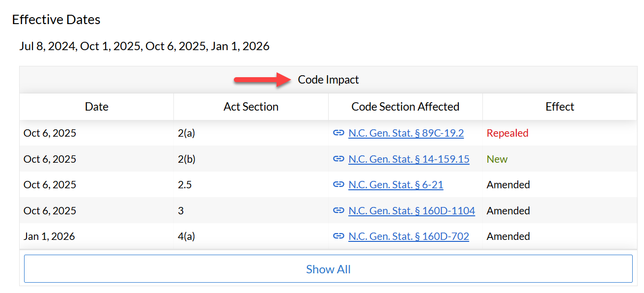The height and width of the screenshot is (293, 644).
Task: Click link icon beside § 6-21
Action: pos(338,184)
